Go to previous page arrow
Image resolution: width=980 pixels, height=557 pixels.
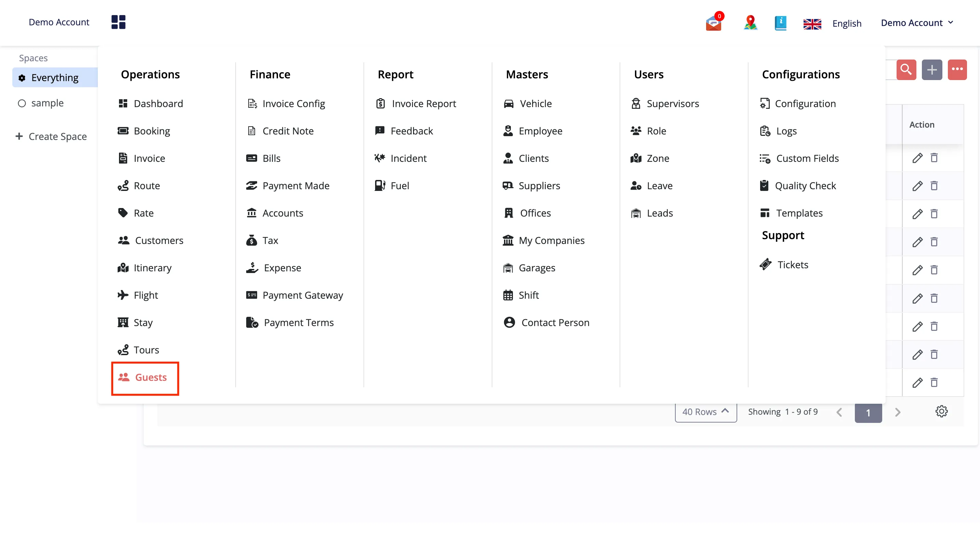click(839, 412)
